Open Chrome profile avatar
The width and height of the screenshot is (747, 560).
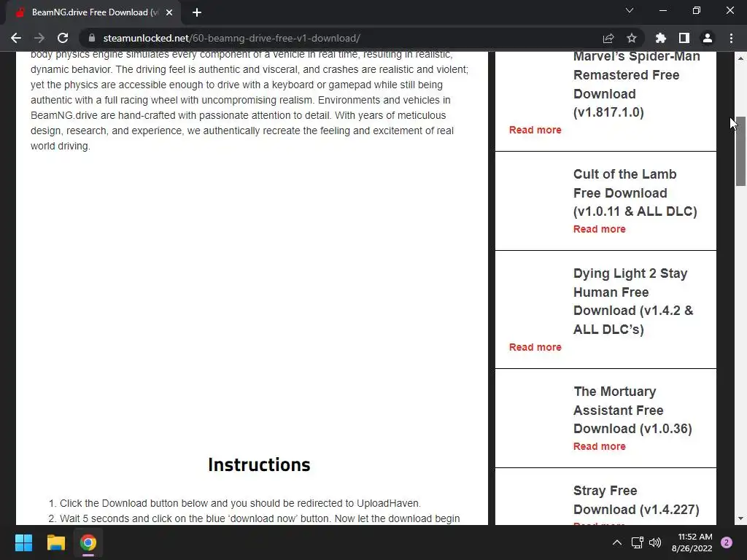click(x=708, y=38)
